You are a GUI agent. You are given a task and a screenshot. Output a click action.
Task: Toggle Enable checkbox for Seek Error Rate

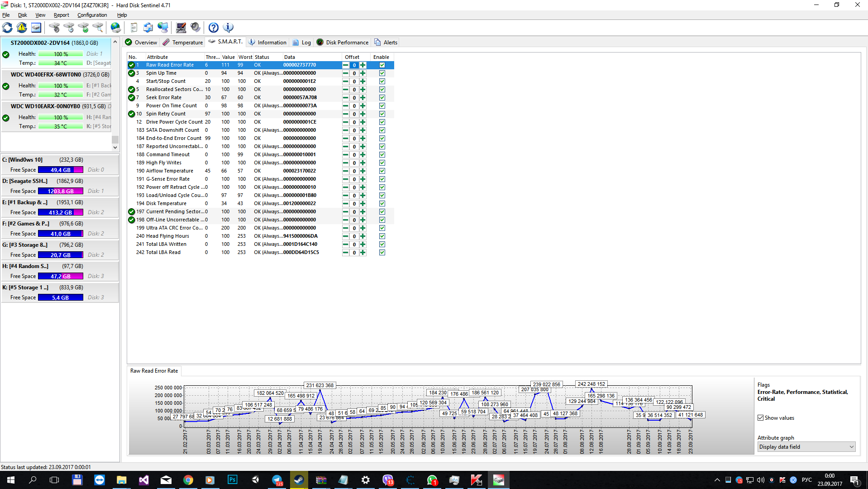[x=382, y=98]
